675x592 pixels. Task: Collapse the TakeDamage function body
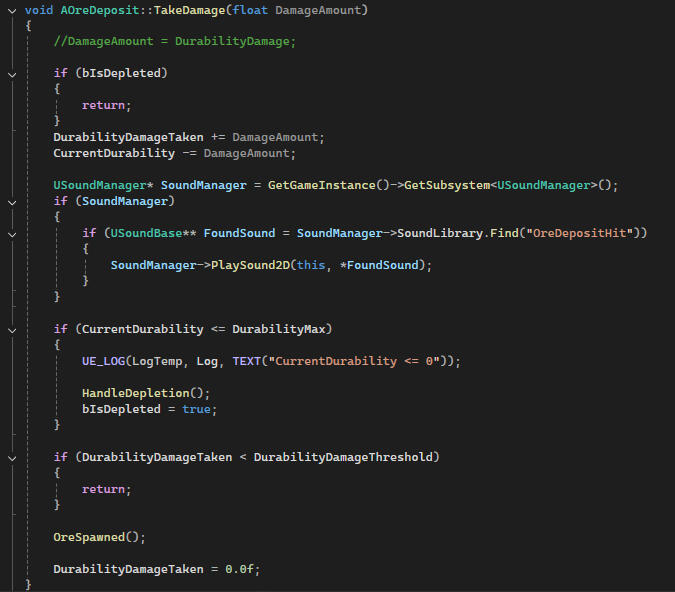click(x=11, y=10)
